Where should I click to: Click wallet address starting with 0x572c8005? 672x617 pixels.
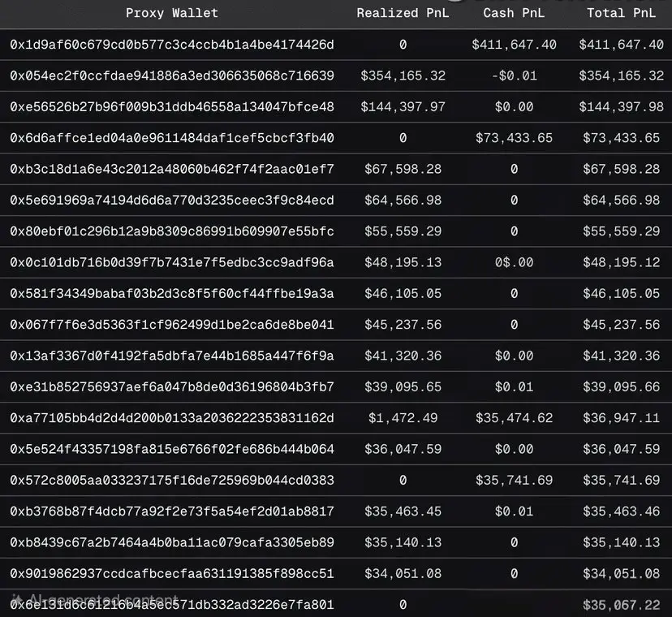click(172, 481)
